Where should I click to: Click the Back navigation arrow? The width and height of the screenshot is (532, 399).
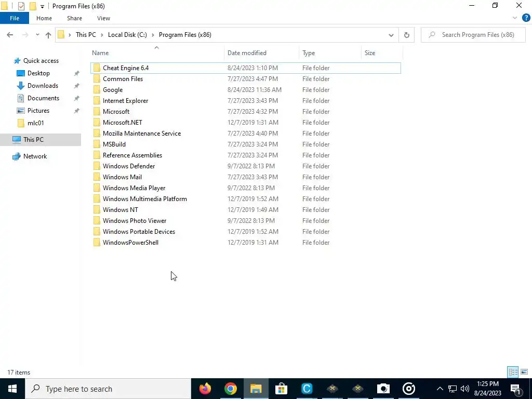pos(10,35)
